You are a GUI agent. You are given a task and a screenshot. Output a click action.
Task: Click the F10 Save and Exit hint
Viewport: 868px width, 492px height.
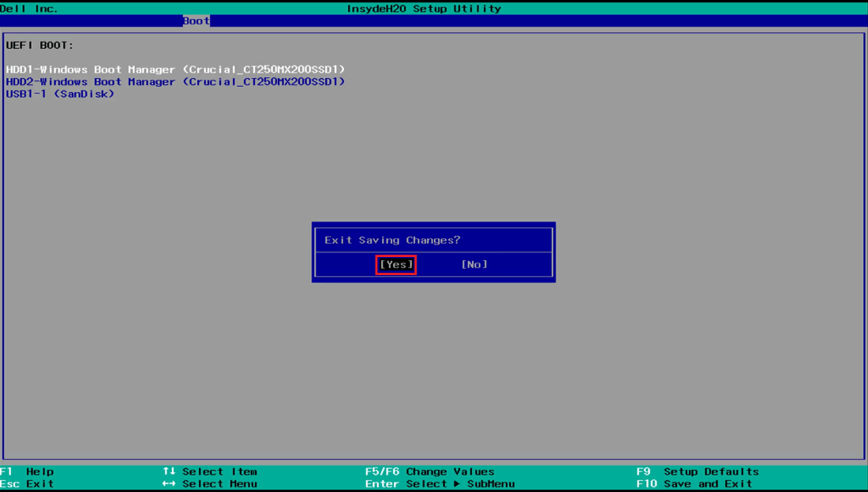coord(694,483)
